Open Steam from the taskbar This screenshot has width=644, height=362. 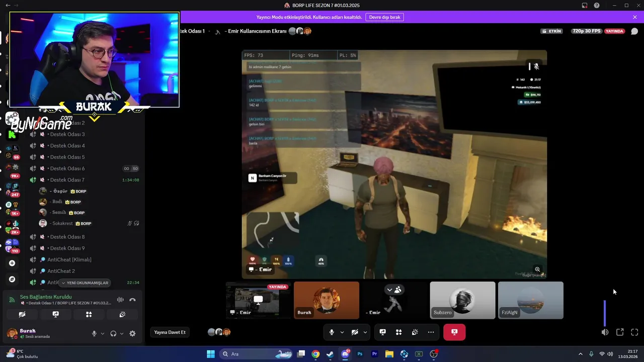(x=330, y=354)
